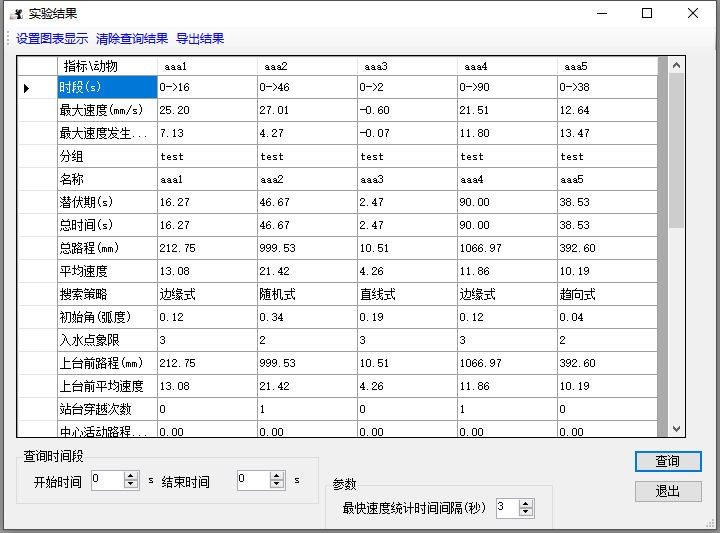Image resolution: width=720 pixels, height=533 pixels.
Task: Click the cell 13.47 under aaa5
Action: pyautogui.click(x=607, y=133)
